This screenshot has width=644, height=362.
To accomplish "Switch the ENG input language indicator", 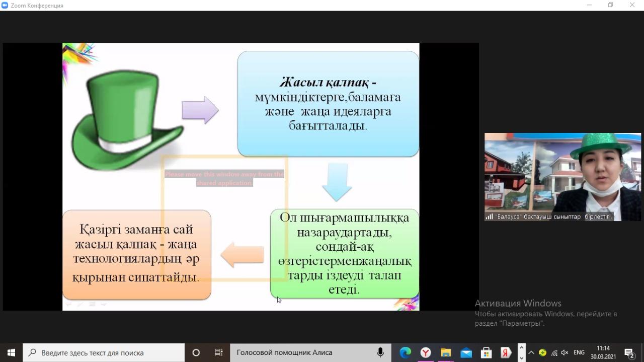I will click(579, 352).
